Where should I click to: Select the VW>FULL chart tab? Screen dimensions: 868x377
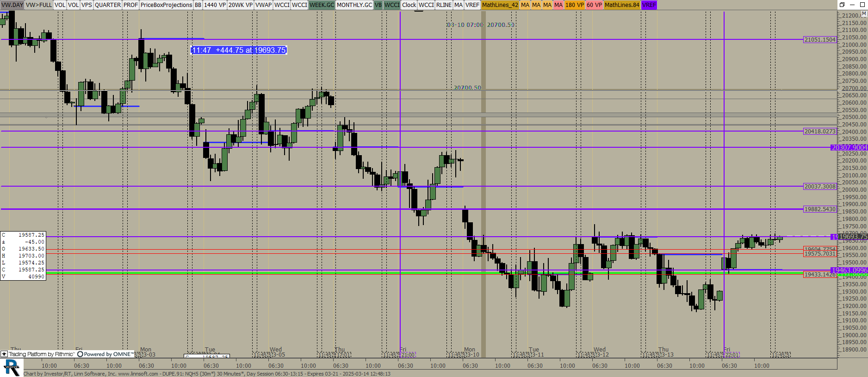point(39,5)
